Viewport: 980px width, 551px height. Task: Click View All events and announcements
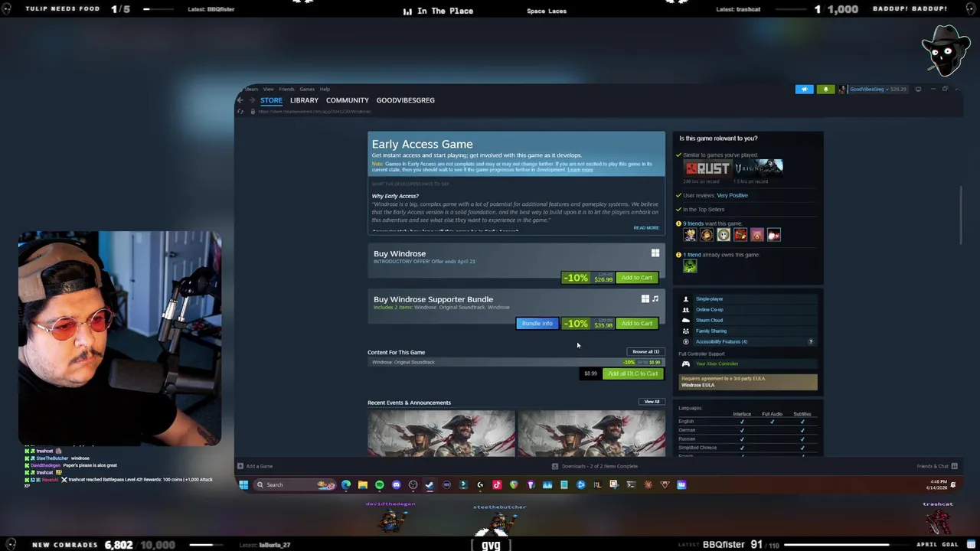(652, 402)
